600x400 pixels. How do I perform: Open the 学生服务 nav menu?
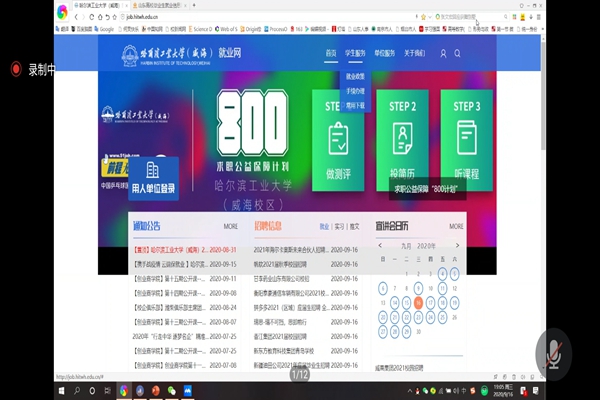(x=355, y=53)
